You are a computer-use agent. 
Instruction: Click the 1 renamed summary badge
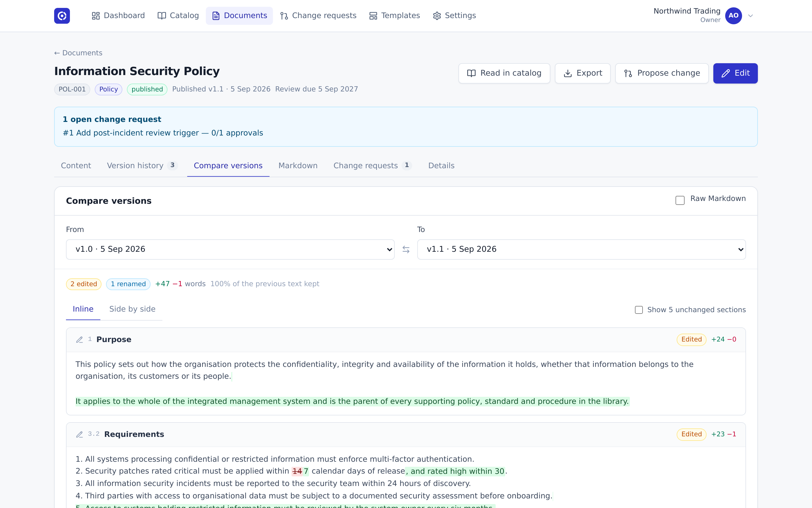(128, 284)
